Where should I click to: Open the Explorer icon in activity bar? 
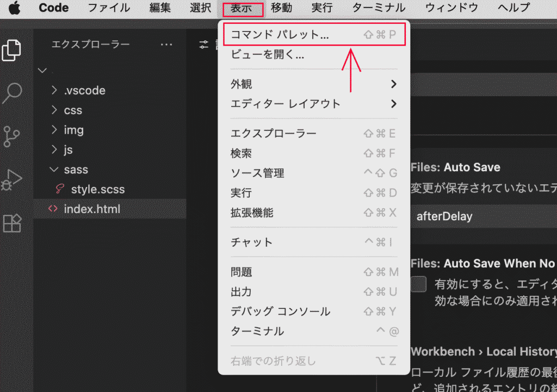click(12, 50)
